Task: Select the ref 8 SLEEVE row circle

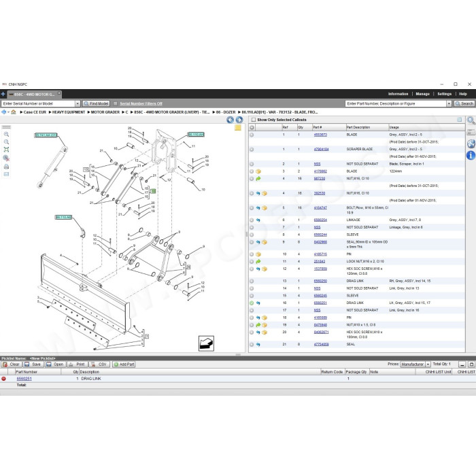Action: [x=252, y=235]
